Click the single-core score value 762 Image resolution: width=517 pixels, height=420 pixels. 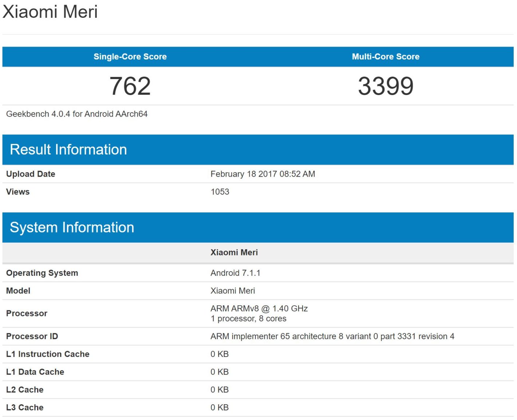130,86
